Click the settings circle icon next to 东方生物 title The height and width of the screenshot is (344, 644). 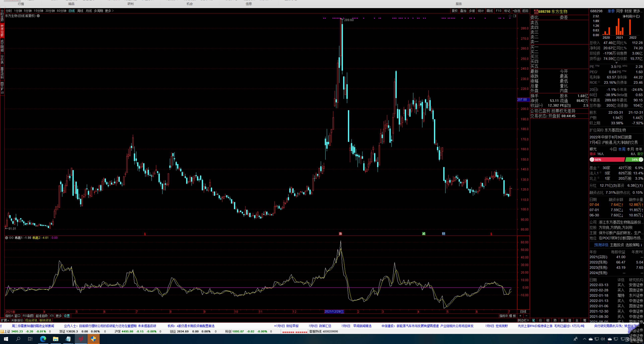coord(38,16)
